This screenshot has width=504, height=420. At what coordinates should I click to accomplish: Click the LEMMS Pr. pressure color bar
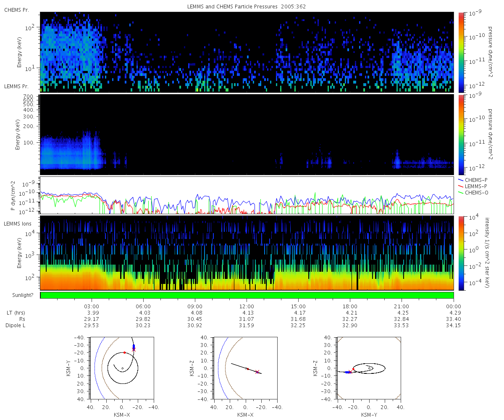tap(461, 134)
